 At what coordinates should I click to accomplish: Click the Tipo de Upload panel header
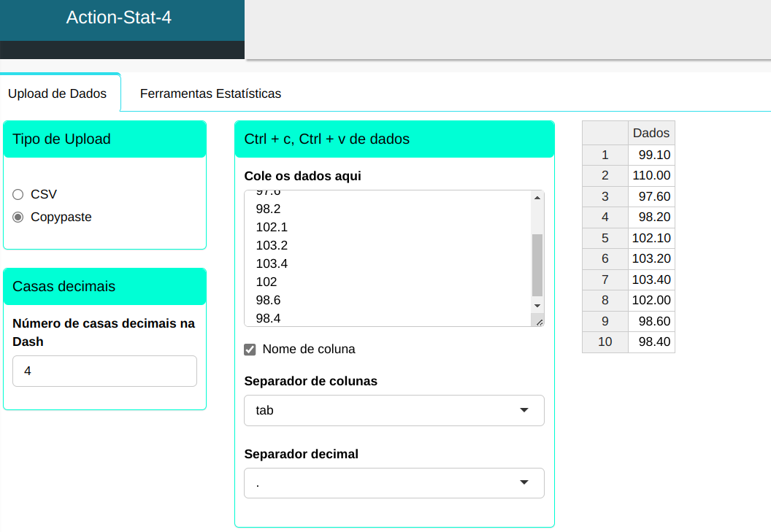[104, 139]
